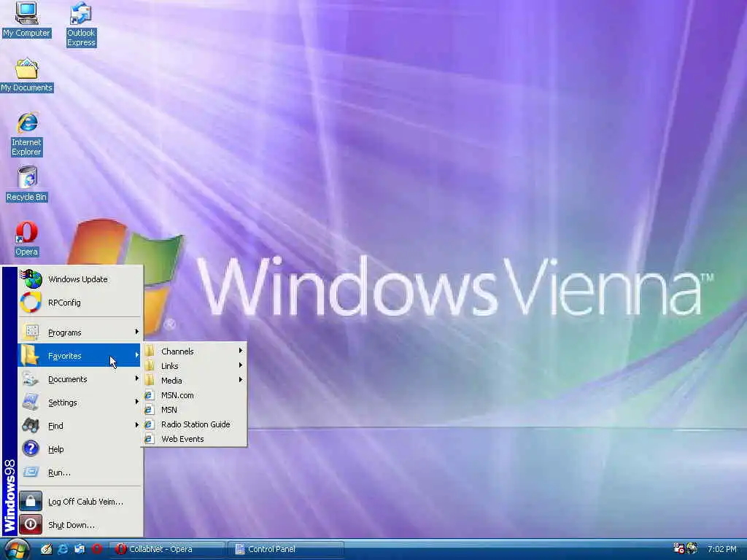Click the Media folder icon

click(149, 380)
